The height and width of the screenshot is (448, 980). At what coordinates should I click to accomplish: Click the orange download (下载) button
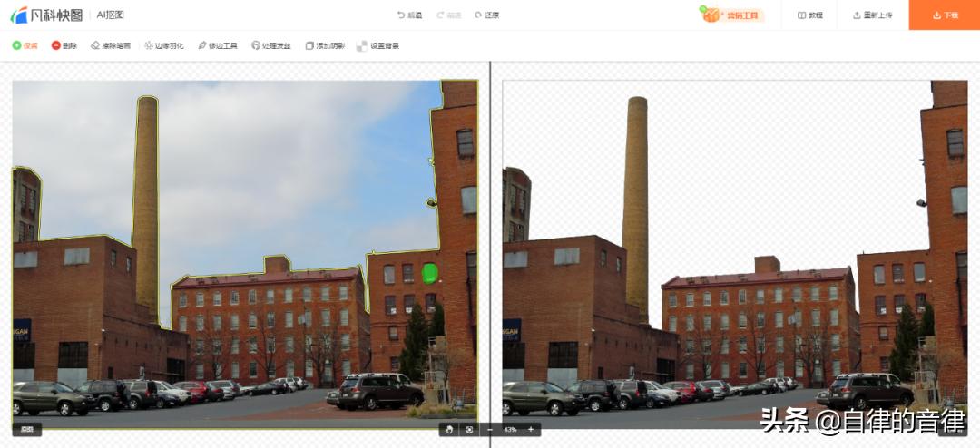(x=945, y=15)
